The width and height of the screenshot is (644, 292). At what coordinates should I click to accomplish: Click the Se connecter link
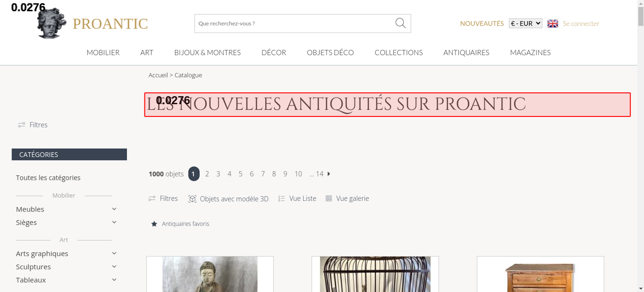581,23
